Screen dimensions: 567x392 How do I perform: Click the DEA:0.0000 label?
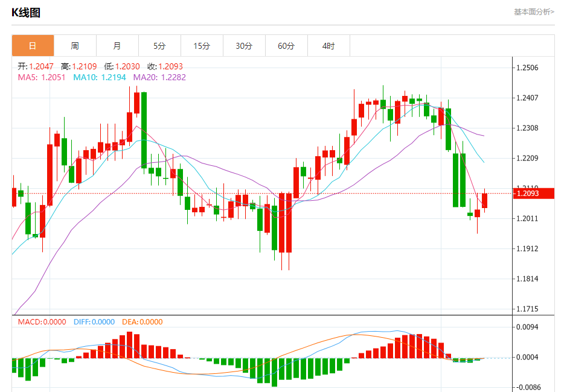coord(142,322)
